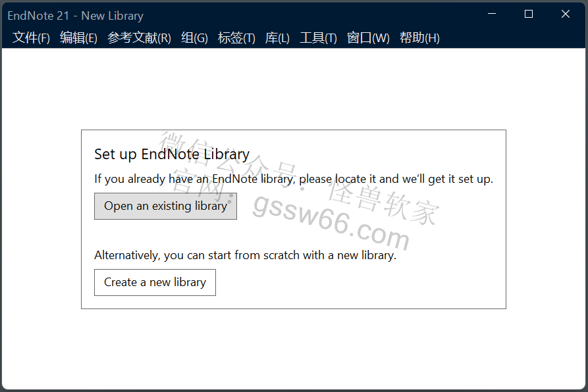
Task: Open the 帮助(H) menu
Action: click(419, 38)
